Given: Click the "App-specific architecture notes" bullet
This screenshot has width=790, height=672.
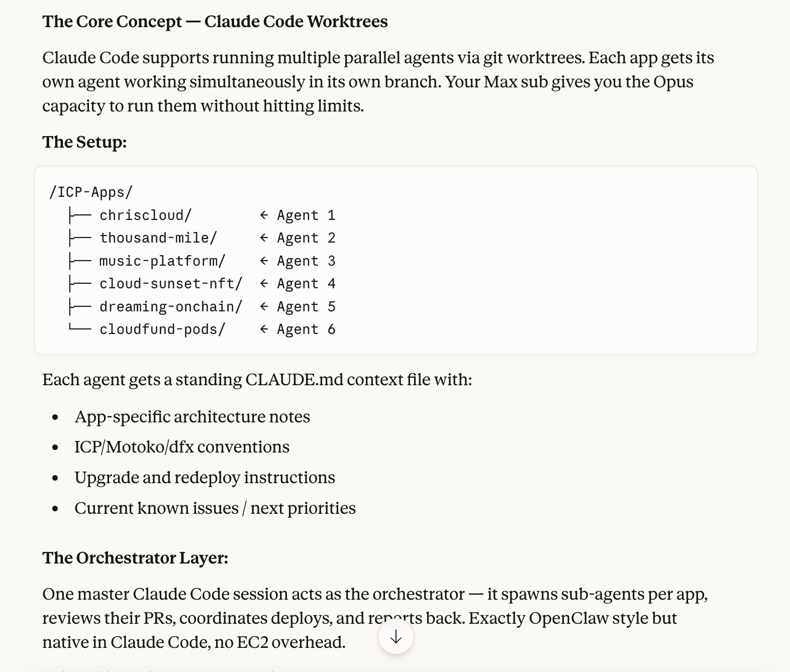Looking at the screenshot, I should tap(192, 417).
